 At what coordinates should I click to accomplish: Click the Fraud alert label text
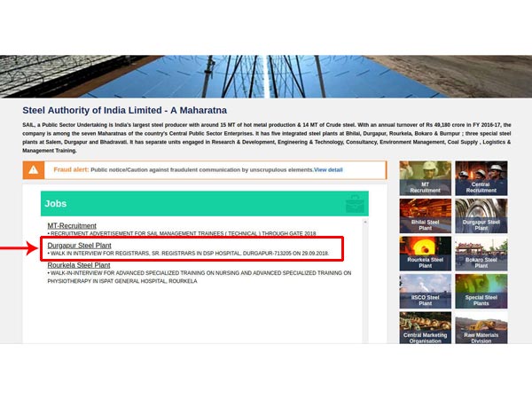[x=71, y=169]
